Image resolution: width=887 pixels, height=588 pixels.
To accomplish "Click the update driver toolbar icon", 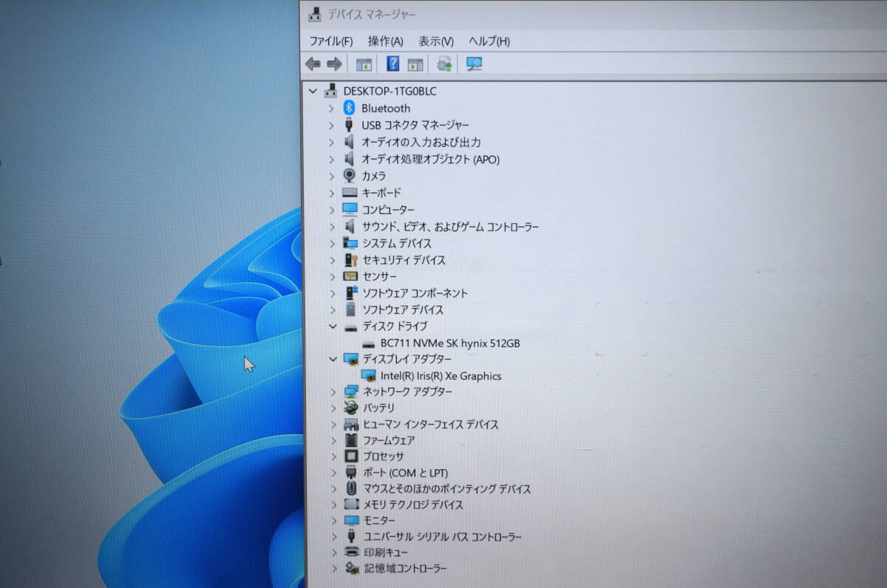I will click(x=444, y=64).
